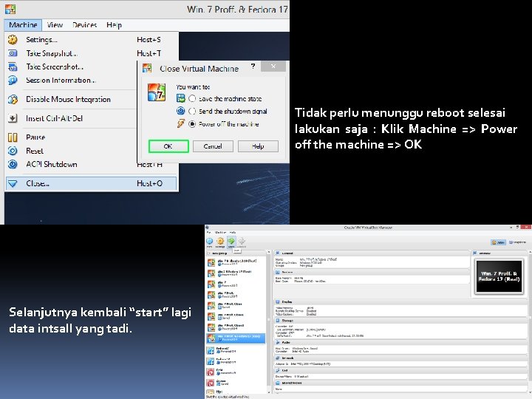Collapse the Storage section header
The height and width of the screenshot is (399, 532).
[x=400, y=321]
